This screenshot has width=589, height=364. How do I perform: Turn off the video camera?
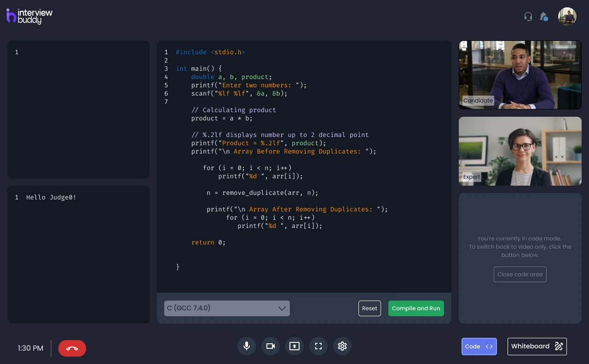pyautogui.click(x=271, y=346)
